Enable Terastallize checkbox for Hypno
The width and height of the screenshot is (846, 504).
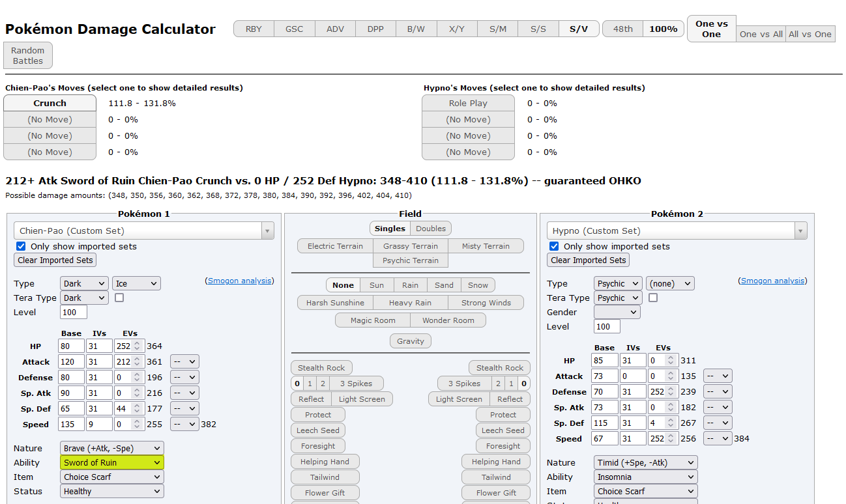652,298
